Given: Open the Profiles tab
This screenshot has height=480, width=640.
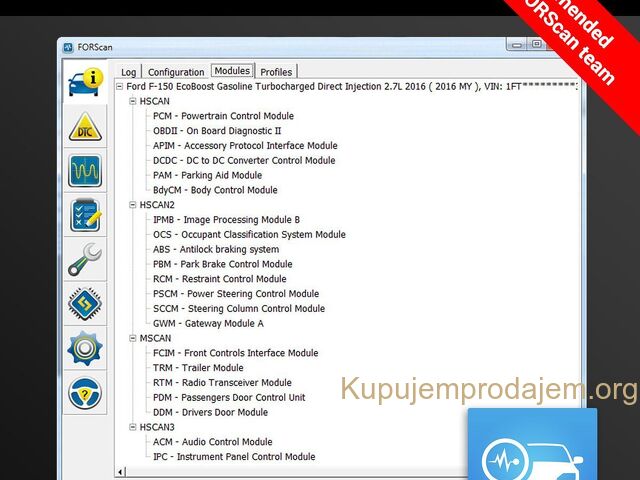Looking at the screenshot, I should point(276,72).
